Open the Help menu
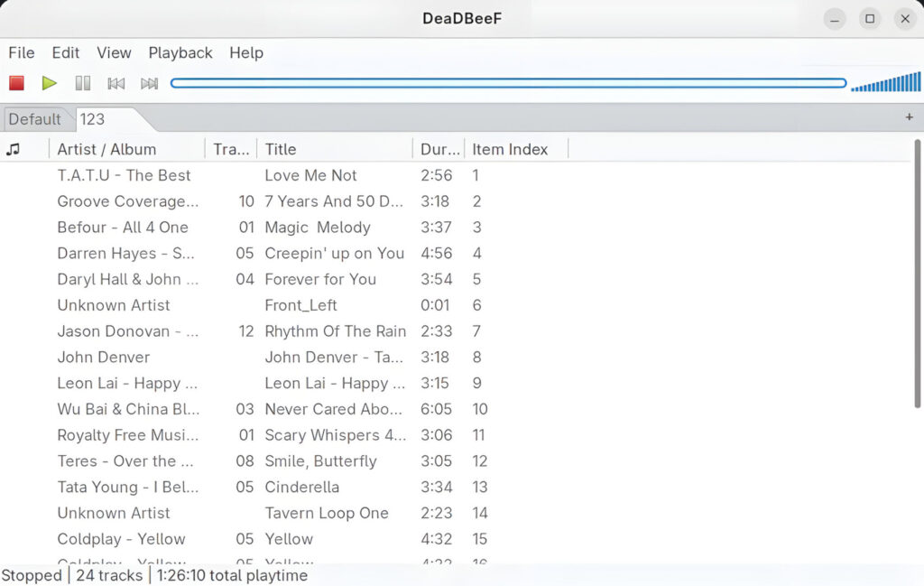The image size is (924, 586). click(246, 52)
